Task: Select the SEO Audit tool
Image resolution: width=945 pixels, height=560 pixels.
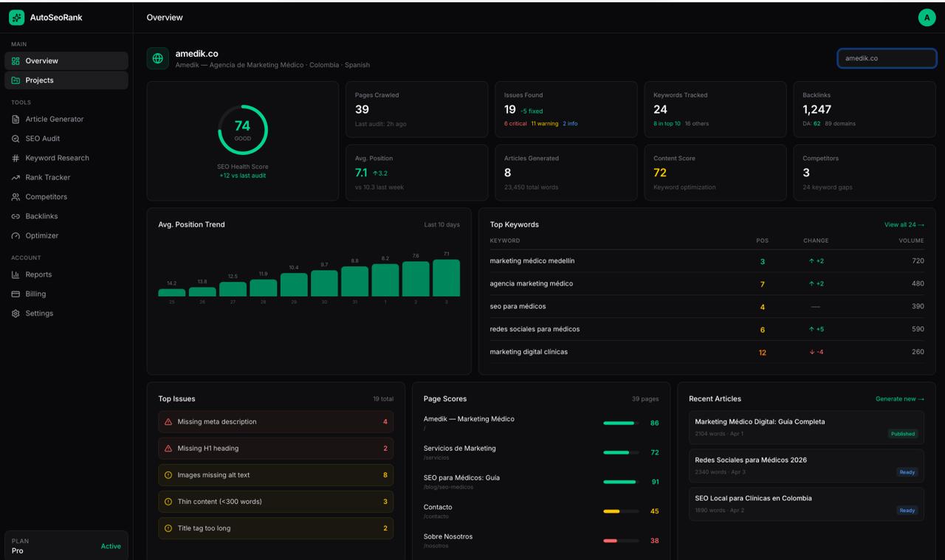Action: [x=41, y=138]
